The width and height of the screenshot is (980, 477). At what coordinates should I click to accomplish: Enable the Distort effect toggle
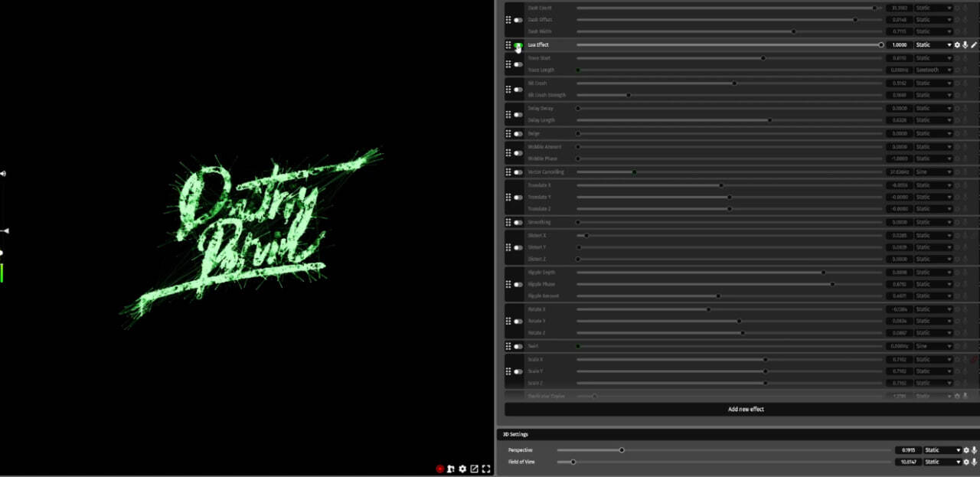point(518,247)
